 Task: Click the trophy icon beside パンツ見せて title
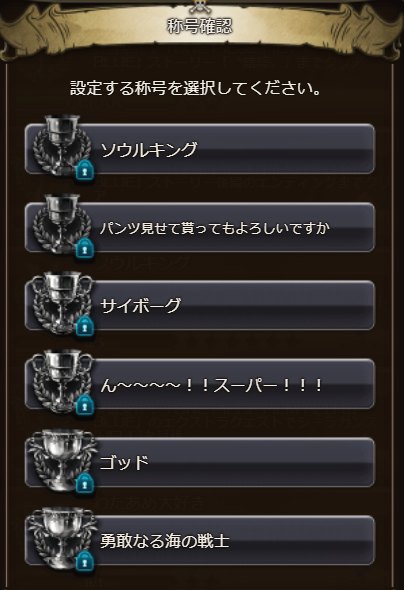(62, 224)
